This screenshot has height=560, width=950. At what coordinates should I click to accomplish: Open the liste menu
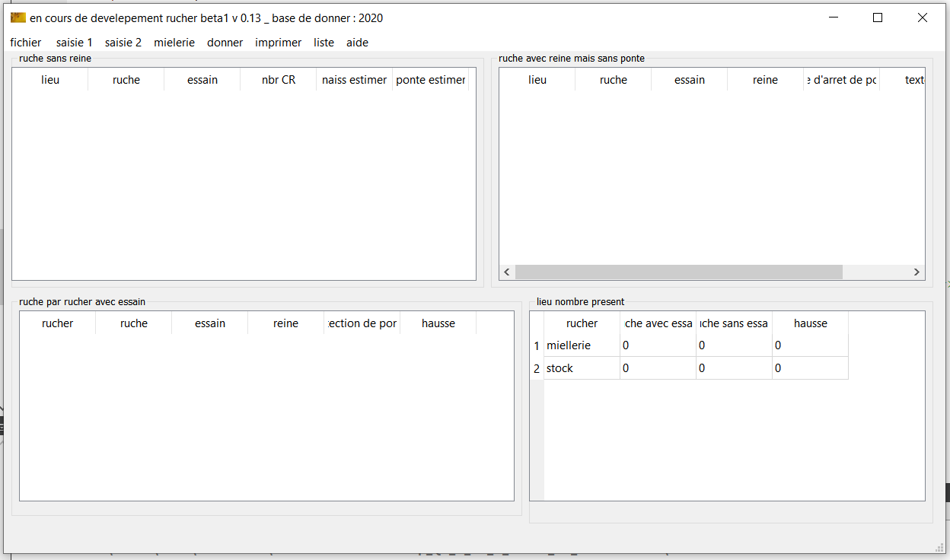[x=324, y=43]
